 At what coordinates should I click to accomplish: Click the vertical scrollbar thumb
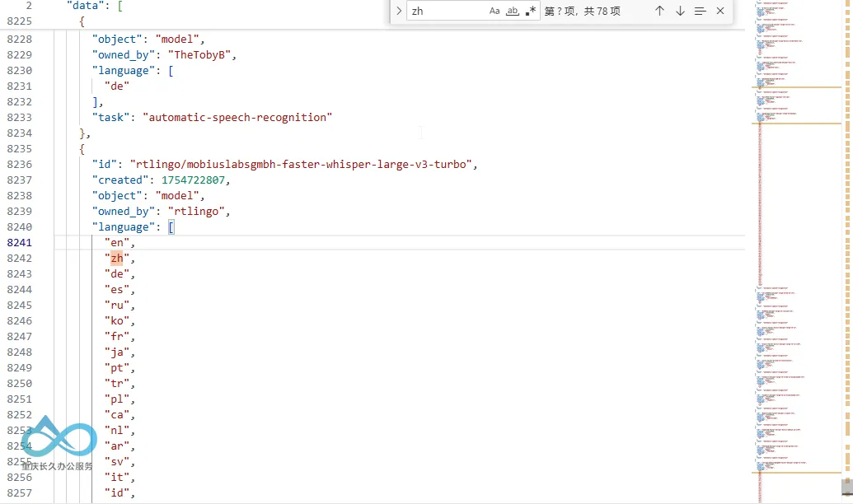847,488
